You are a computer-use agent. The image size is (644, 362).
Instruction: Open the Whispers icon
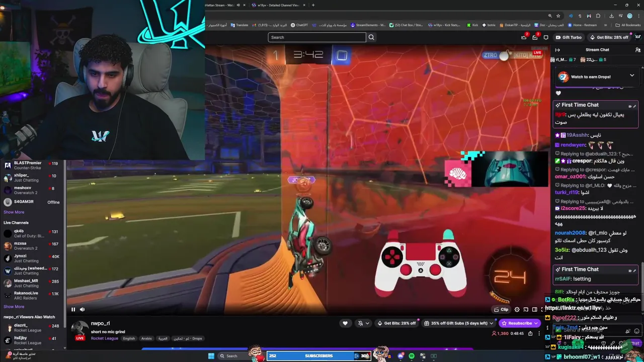tap(546, 37)
